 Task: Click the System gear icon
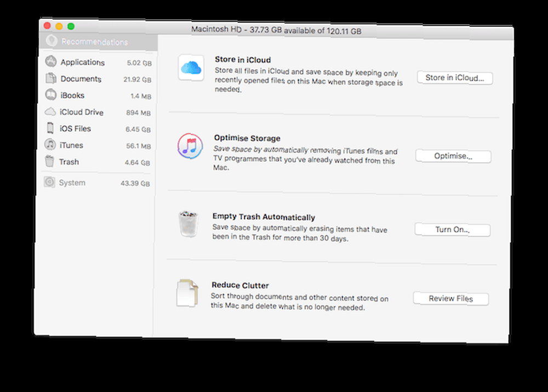(x=49, y=182)
